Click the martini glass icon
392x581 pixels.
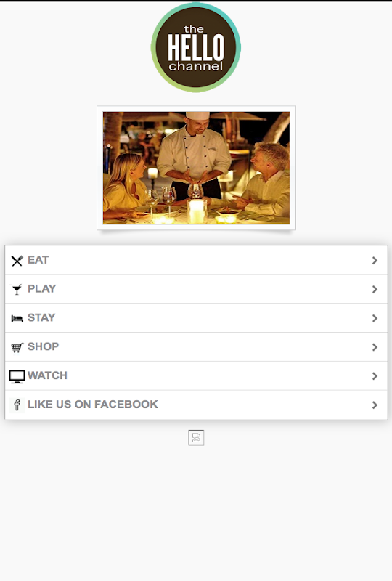17,289
